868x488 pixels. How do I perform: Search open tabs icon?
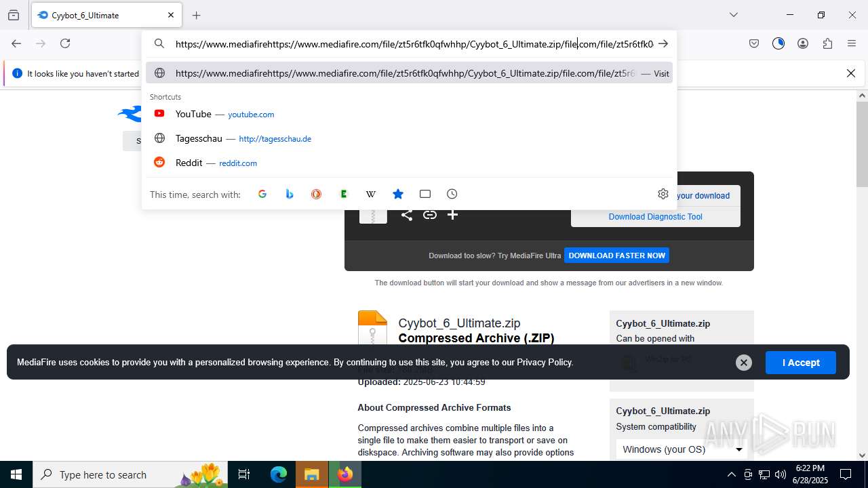425,194
